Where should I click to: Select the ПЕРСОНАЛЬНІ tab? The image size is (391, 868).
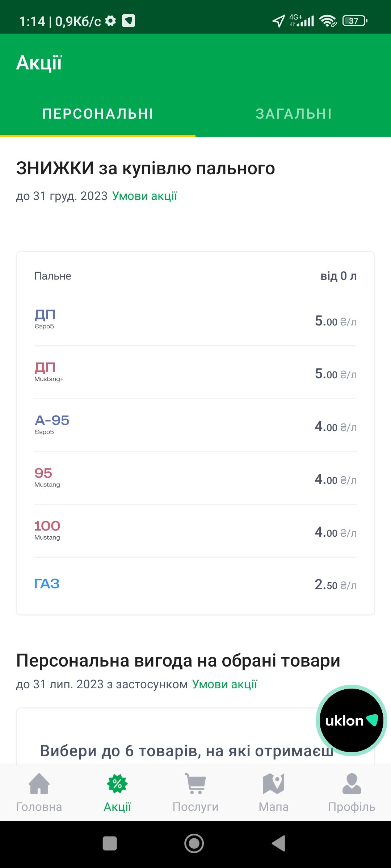(98, 114)
